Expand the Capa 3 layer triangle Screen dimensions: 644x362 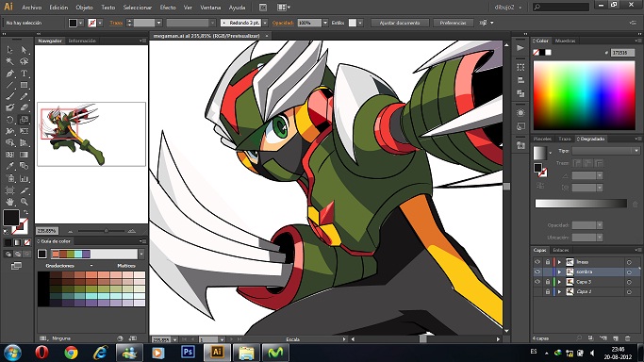point(559,282)
